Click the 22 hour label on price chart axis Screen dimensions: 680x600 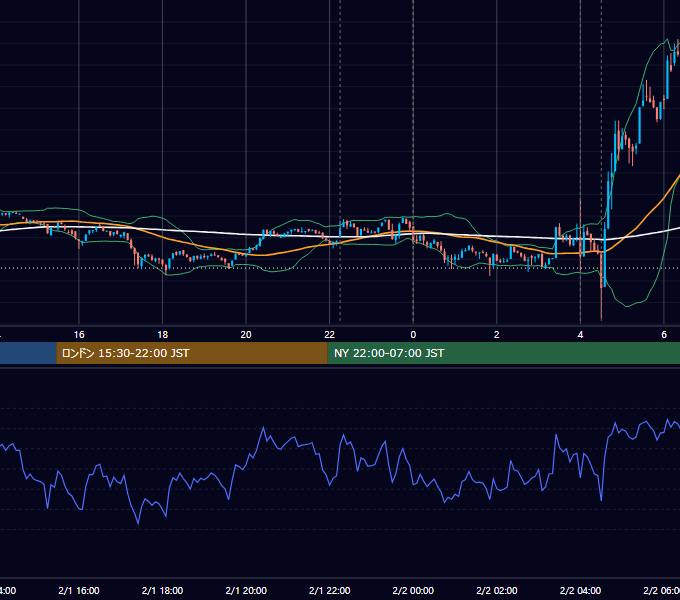point(330,335)
